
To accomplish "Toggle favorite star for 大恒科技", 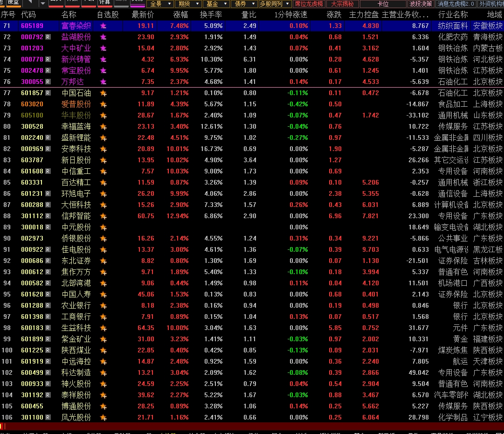I will (x=103, y=205).
